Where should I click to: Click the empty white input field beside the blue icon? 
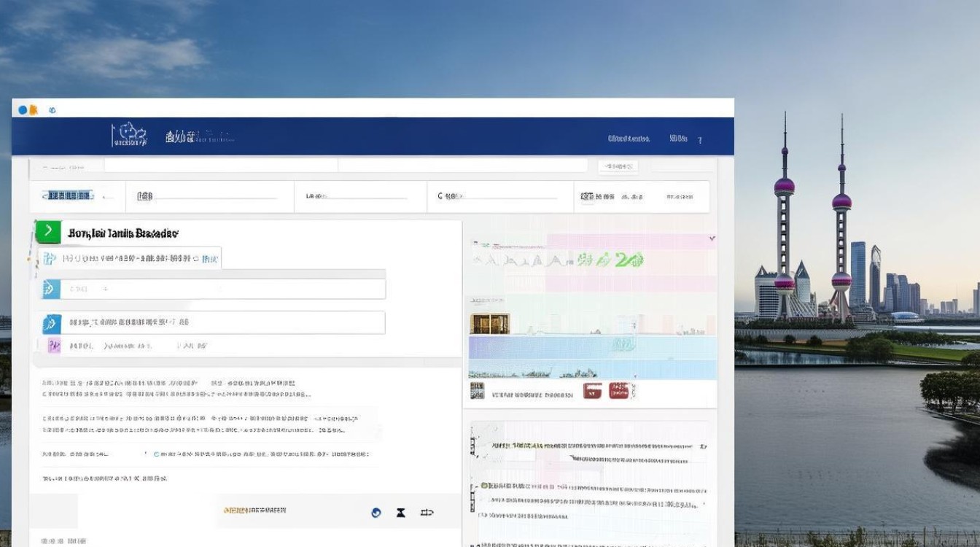(x=222, y=288)
